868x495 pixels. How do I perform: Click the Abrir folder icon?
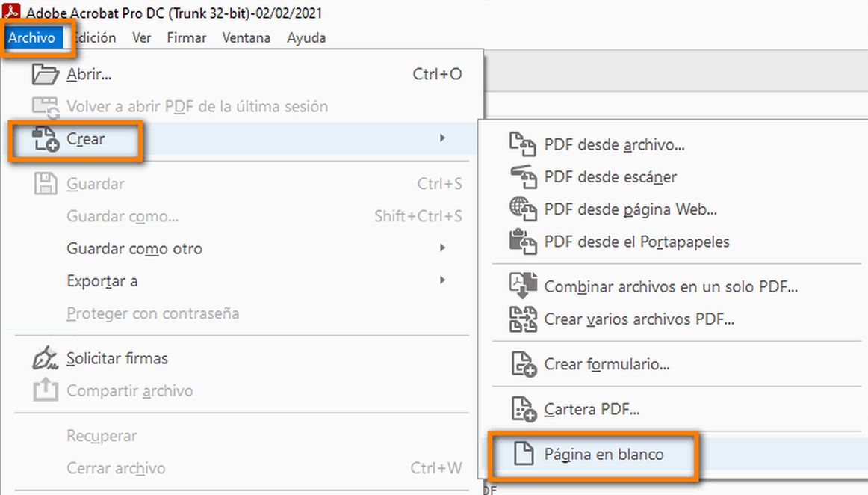click(45, 74)
